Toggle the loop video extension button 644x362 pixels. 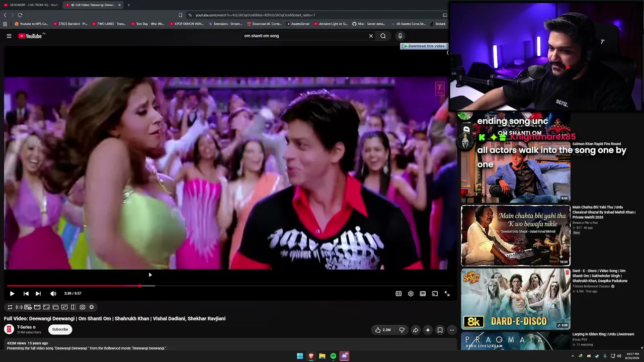point(10,307)
